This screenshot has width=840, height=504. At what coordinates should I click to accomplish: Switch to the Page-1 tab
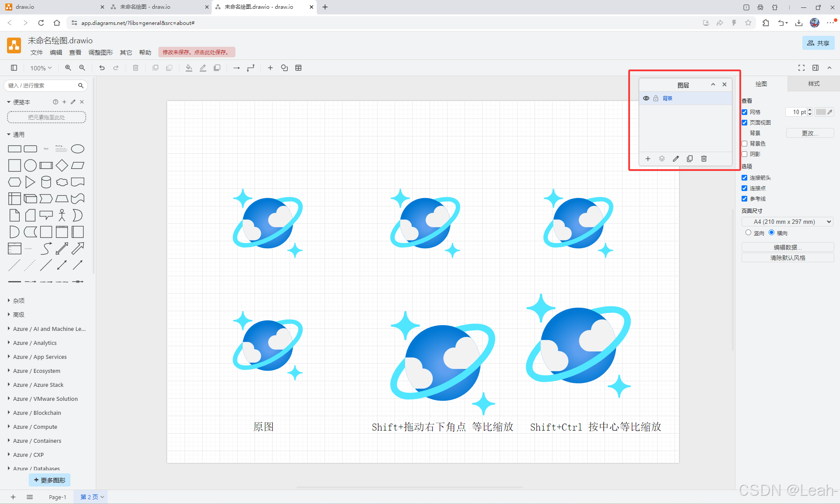click(58, 497)
